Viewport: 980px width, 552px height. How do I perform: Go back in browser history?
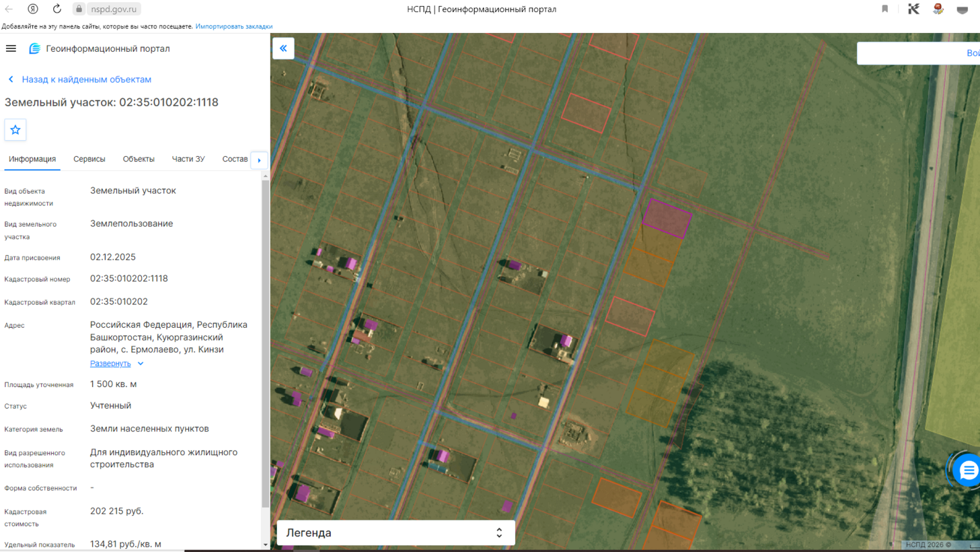pyautogui.click(x=9, y=9)
